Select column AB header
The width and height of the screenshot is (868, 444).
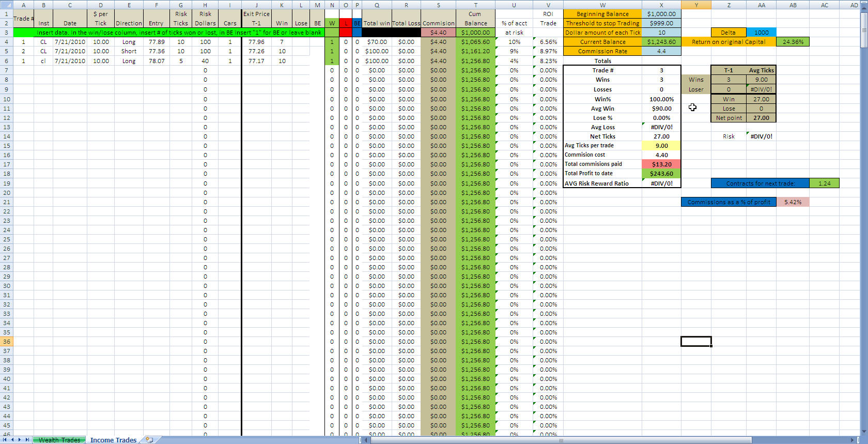click(x=793, y=5)
